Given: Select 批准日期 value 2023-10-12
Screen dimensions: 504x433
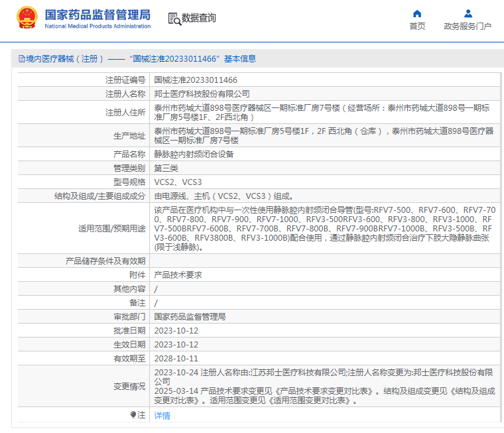Looking at the screenshot, I should [176, 331].
